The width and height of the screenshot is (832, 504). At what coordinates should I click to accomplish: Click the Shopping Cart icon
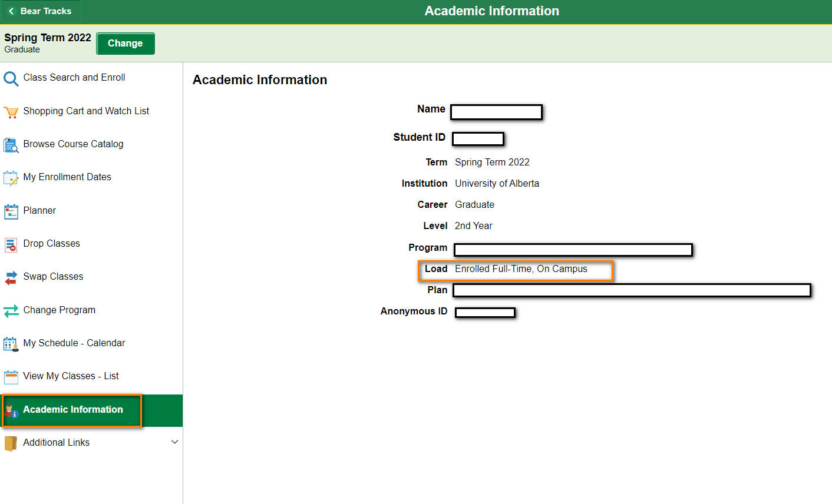tap(11, 112)
